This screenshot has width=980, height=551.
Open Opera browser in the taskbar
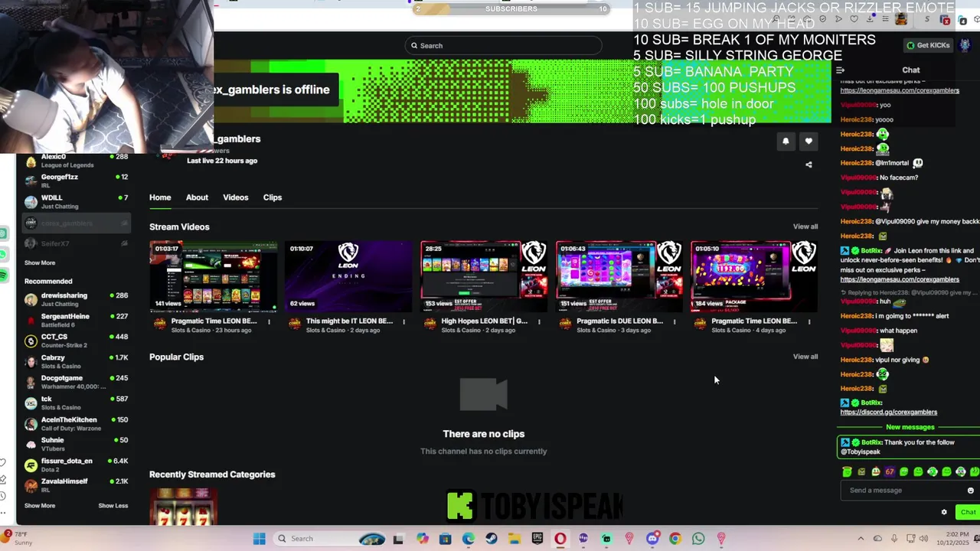click(560, 539)
